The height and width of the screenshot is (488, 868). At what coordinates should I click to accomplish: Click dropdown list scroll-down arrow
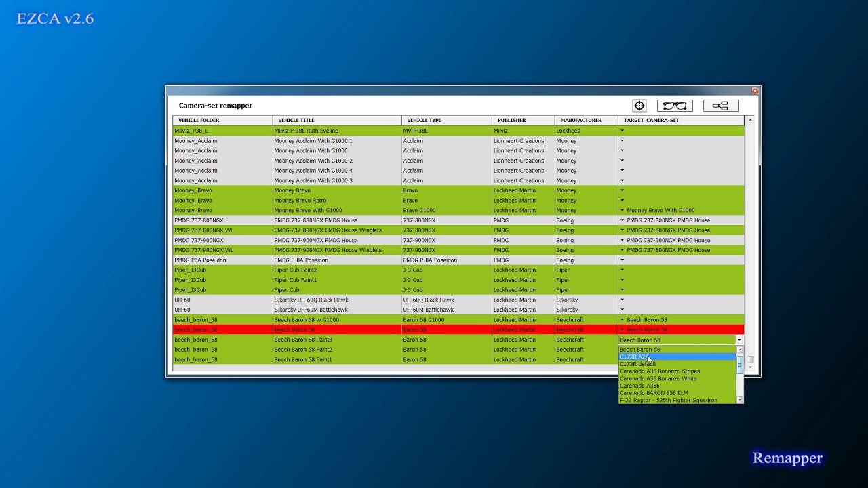(740, 400)
